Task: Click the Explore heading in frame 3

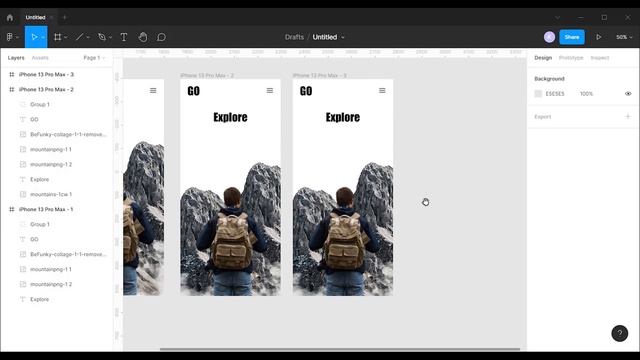Action: coord(343,118)
